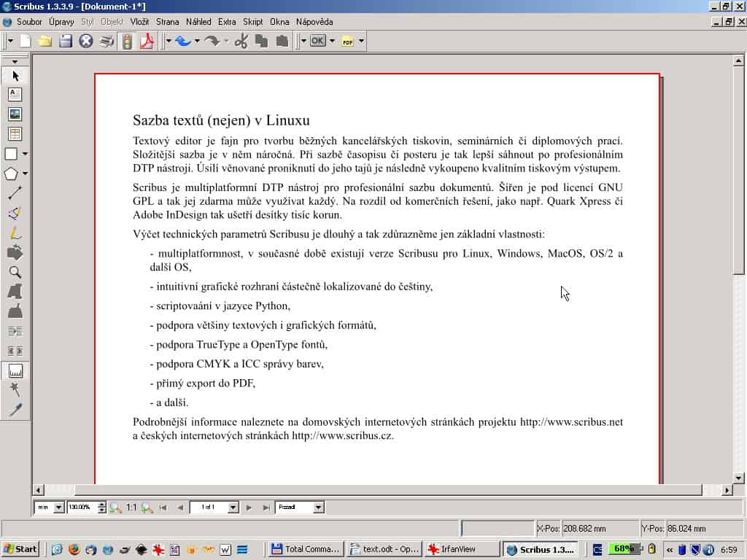Viewport: 747px width, 560px height.
Task: Choose the Insert Table tool
Action: 15,134
